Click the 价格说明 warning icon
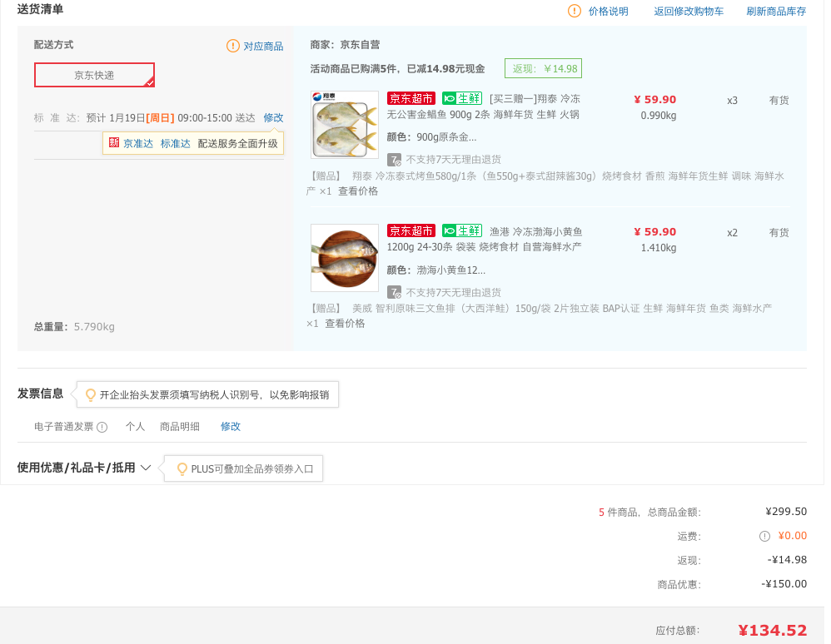 click(575, 11)
